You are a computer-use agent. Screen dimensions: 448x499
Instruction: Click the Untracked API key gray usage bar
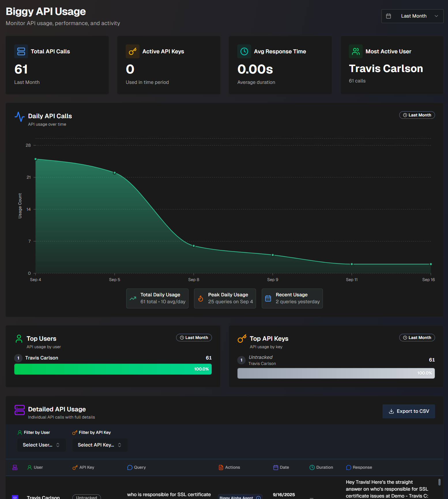[x=336, y=373]
